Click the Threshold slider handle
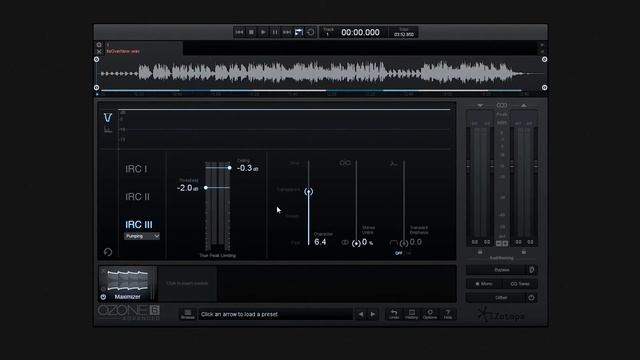The width and height of the screenshot is (640, 360). pyautogui.click(x=206, y=188)
